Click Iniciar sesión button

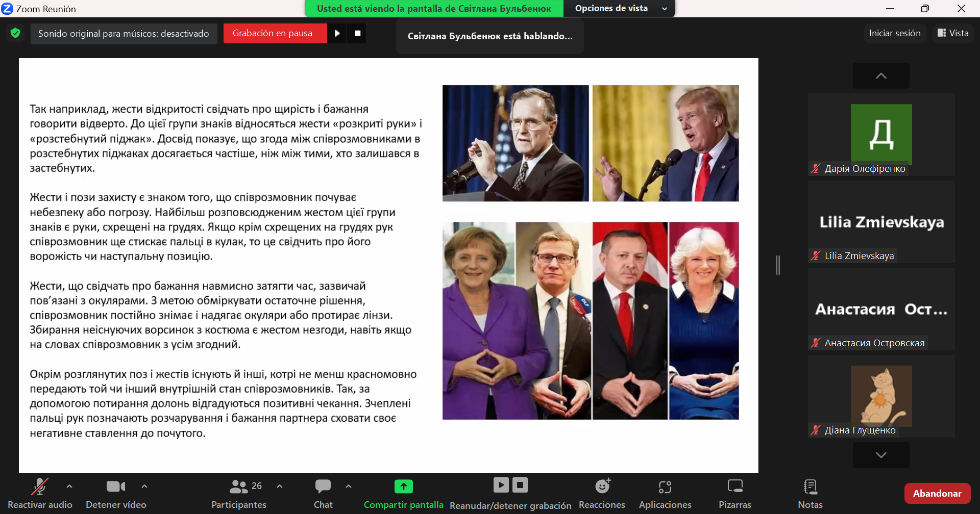pyautogui.click(x=895, y=33)
